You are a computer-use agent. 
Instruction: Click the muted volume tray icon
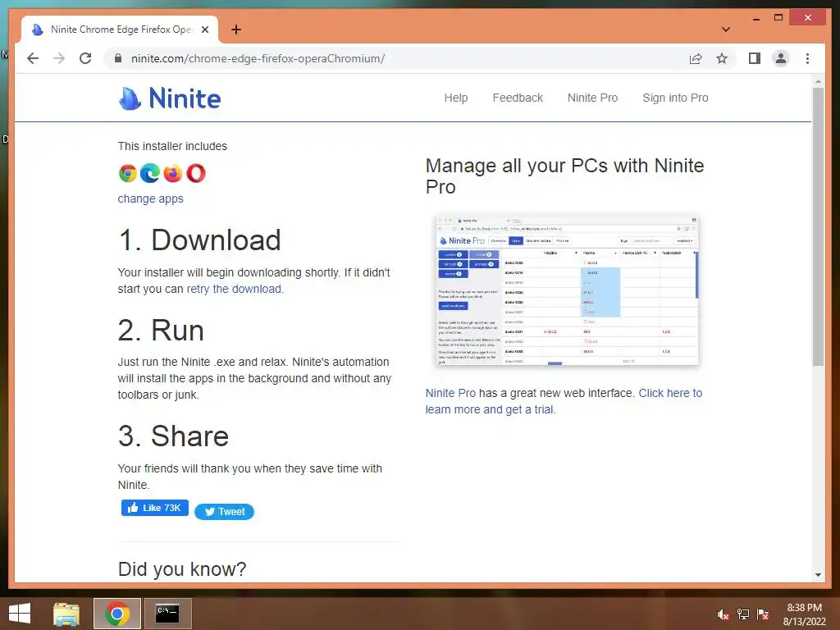coord(723,614)
